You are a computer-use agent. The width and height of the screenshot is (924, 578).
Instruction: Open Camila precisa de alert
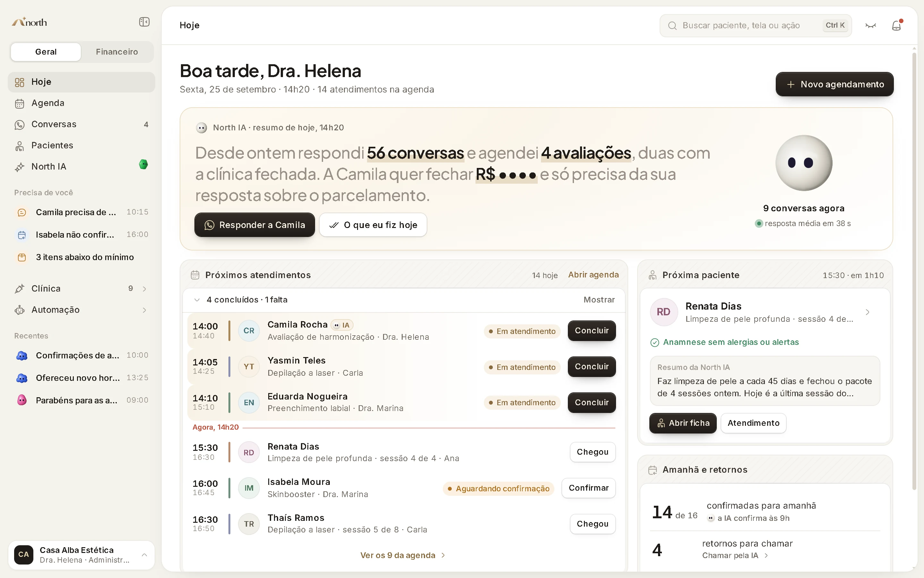(x=81, y=212)
